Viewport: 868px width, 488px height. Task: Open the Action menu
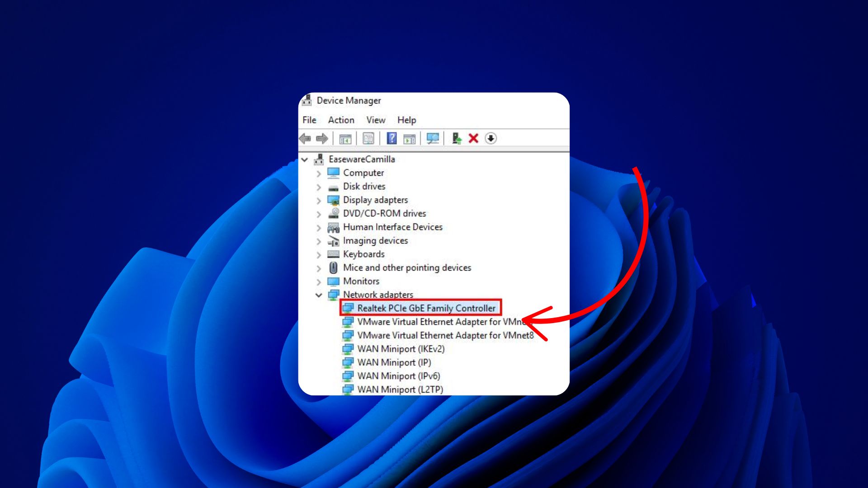click(341, 120)
